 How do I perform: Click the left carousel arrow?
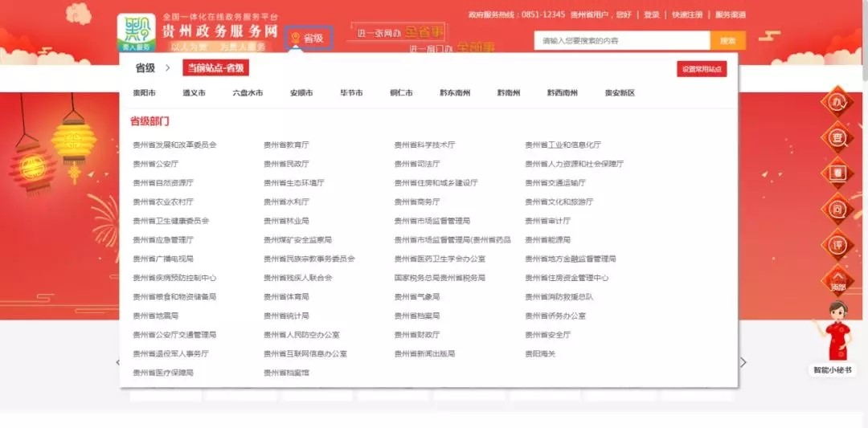click(x=117, y=362)
